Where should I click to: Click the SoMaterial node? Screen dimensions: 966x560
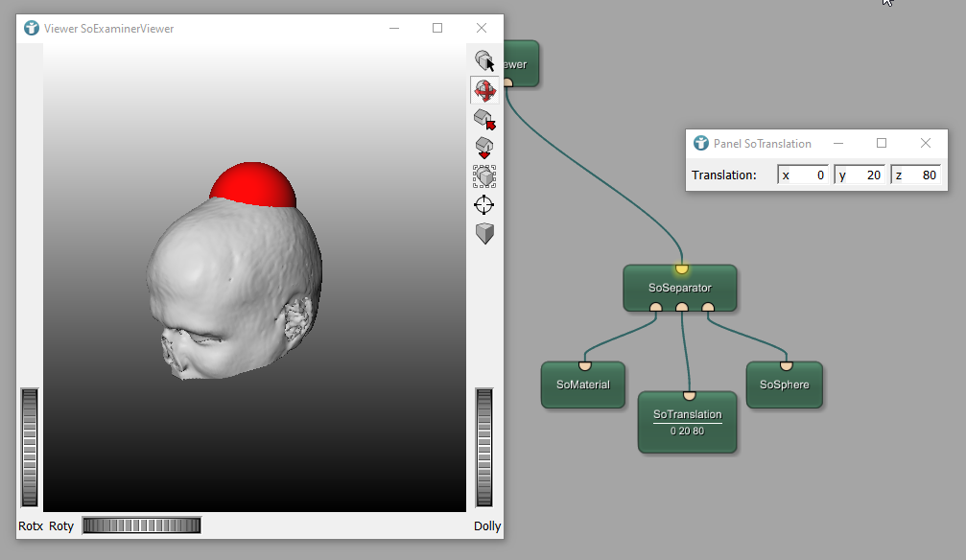582,385
